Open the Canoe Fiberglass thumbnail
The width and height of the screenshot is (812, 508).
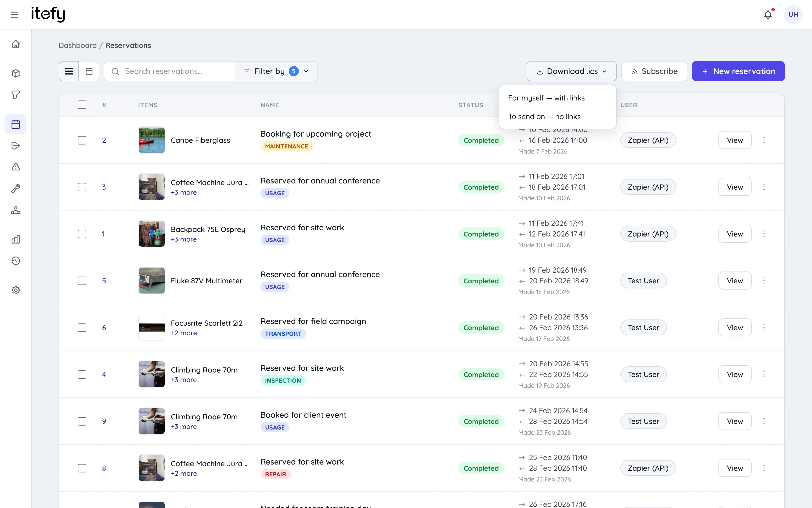pyautogui.click(x=152, y=140)
